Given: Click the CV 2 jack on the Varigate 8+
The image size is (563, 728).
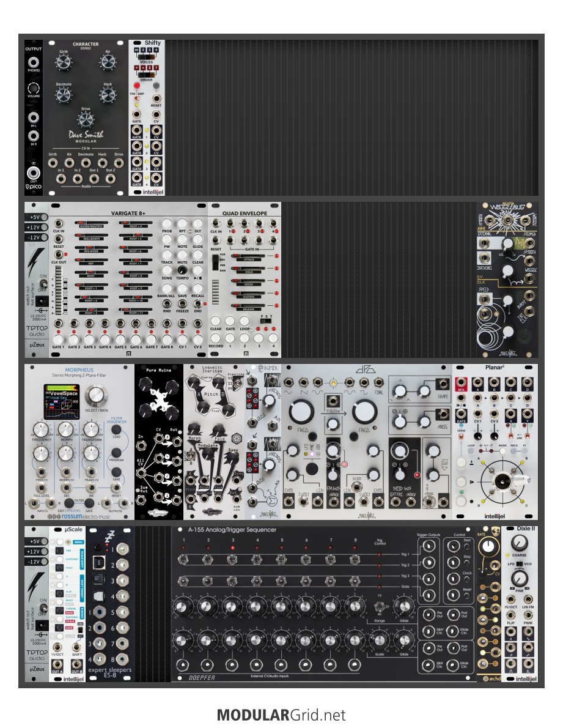Looking at the screenshot, I should pos(198,324).
